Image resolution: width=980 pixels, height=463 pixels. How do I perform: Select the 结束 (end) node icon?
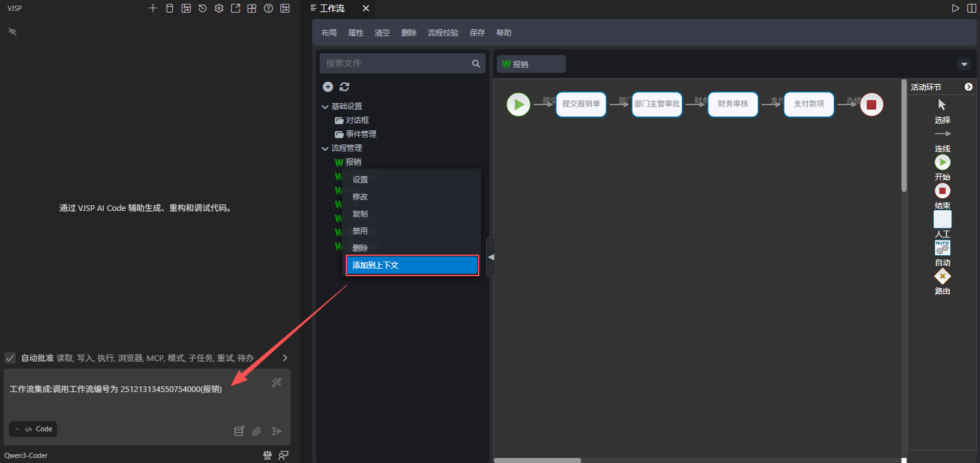point(942,191)
